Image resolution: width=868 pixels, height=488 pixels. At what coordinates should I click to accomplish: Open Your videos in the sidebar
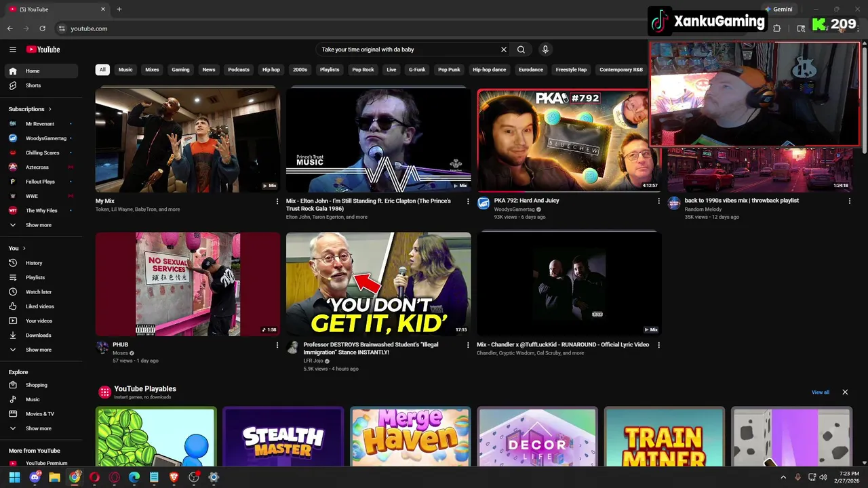[x=41, y=321]
